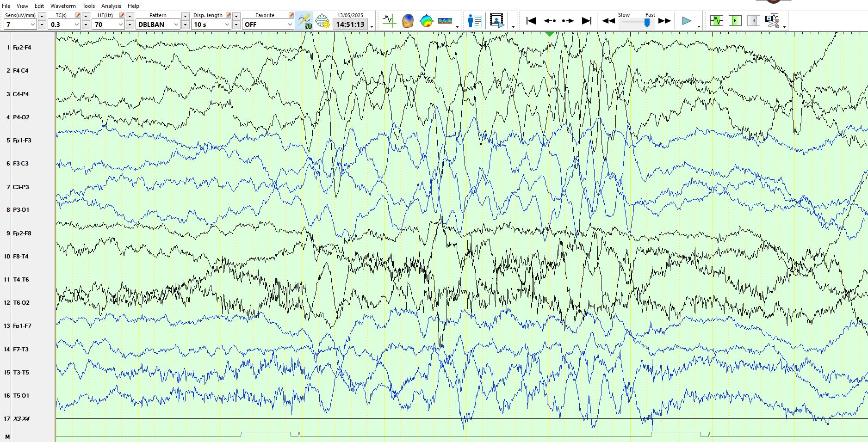Open the topographic scalp map
Viewport: 868px width, 442px height.
pyautogui.click(x=426, y=21)
